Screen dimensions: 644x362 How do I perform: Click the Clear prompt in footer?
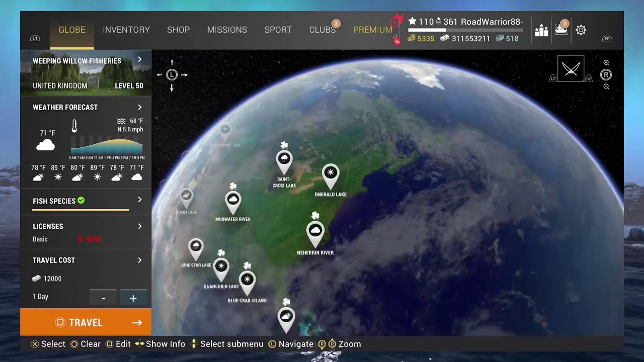pos(86,344)
